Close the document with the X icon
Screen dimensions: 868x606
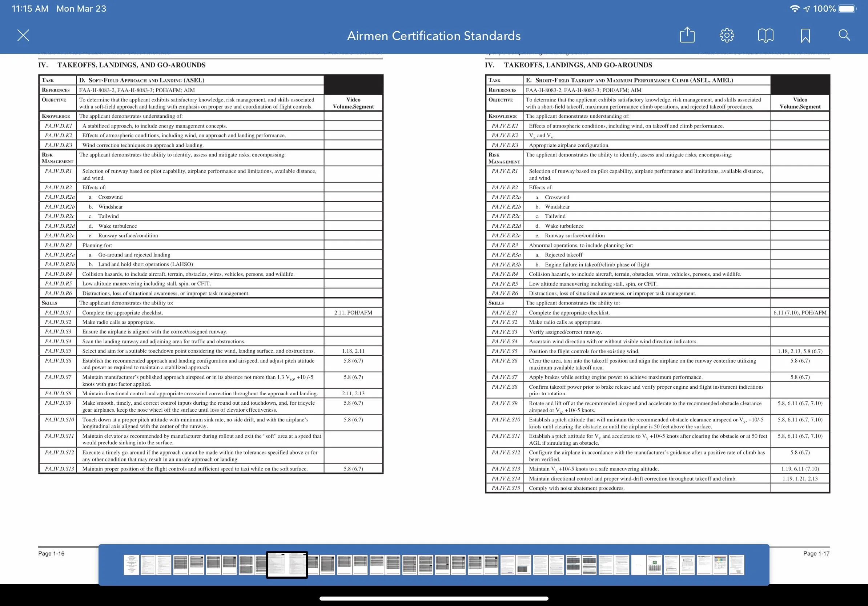23,36
